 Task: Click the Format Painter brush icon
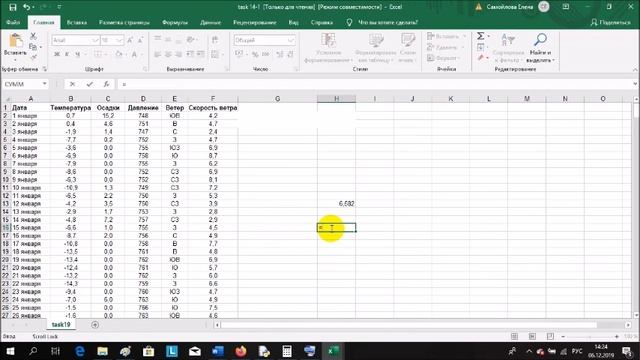coord(33,57)
